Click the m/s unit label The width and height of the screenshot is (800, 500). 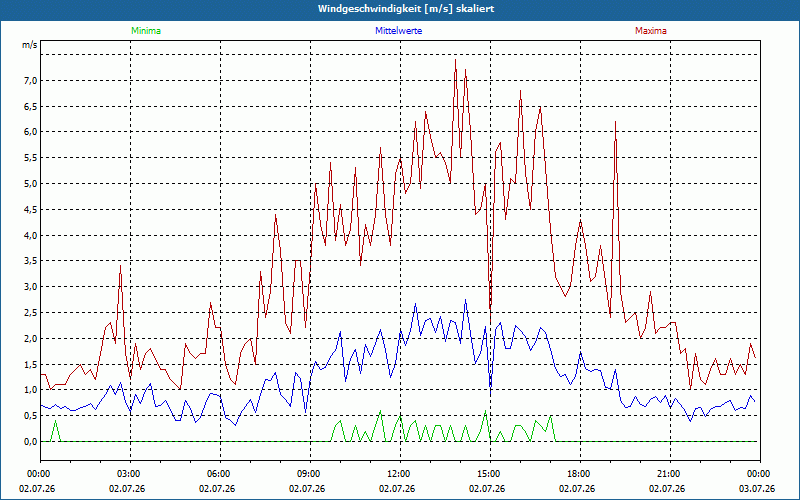[x=30, y=45]
